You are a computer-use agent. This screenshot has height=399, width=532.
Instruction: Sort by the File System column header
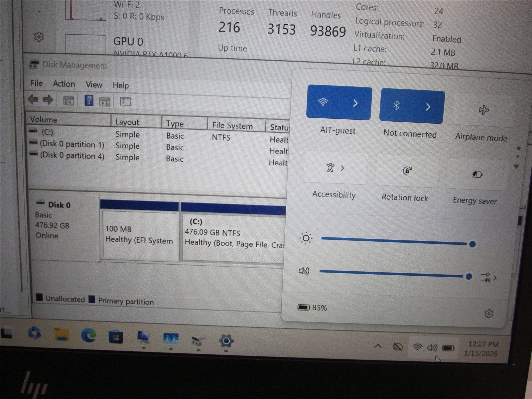(237, 125)
